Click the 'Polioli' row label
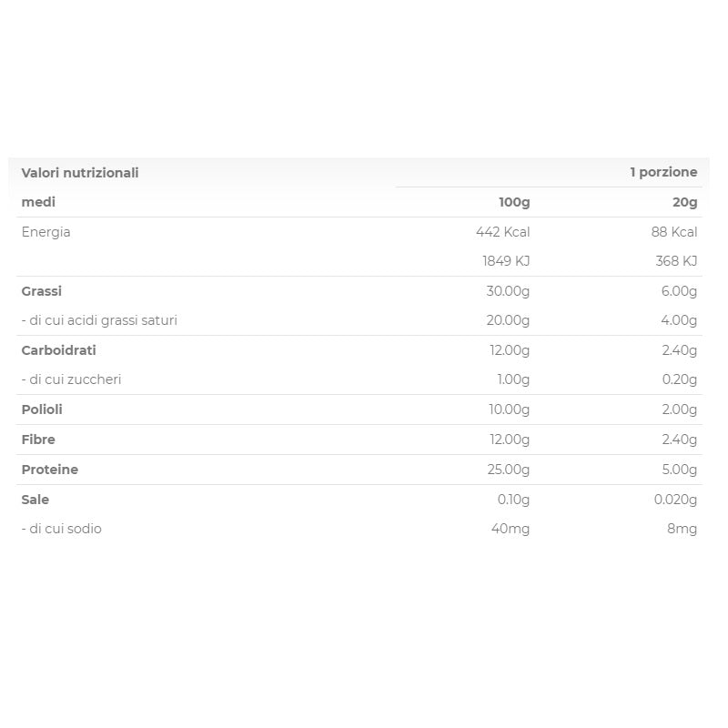The height and width of the screenshot is (728, 728). click(42, 409)
